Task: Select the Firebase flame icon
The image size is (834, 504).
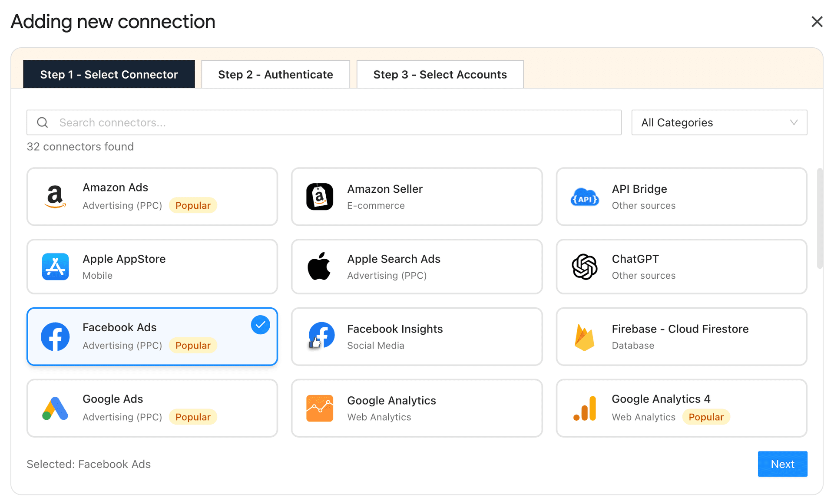Action: [x=585, y=336]
